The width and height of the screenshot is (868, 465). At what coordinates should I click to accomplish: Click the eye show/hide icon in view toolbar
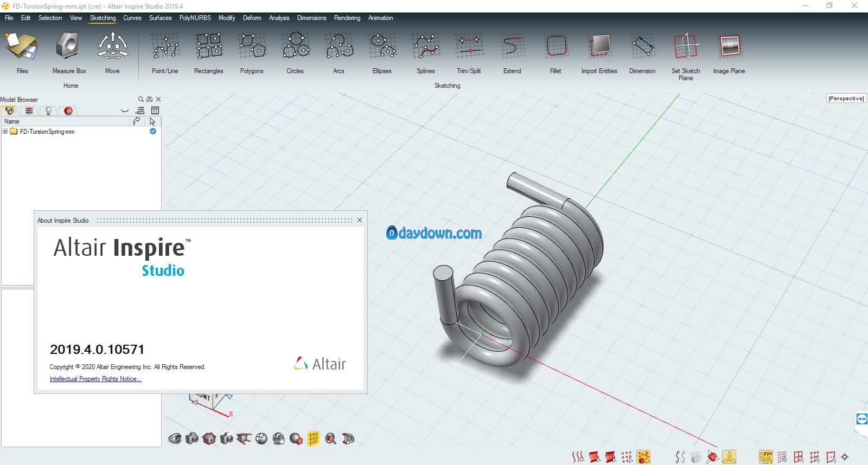[175, 439]
